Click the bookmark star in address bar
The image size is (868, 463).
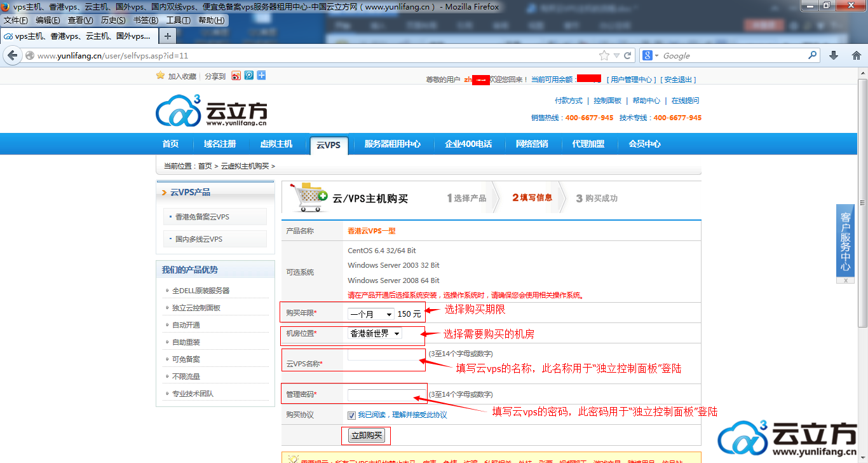604,55
